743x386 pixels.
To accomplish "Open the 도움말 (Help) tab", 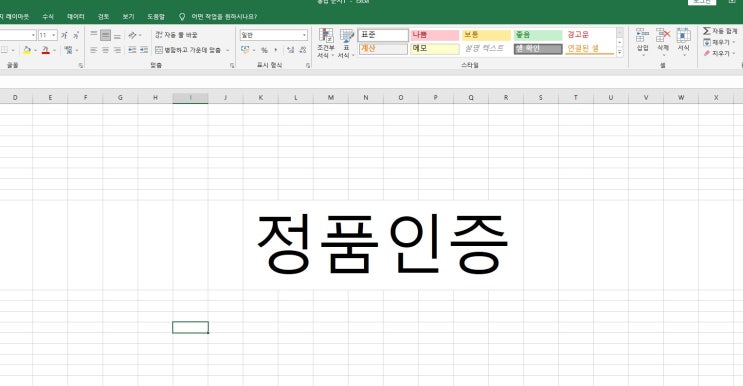I will [x=155, y=17].
